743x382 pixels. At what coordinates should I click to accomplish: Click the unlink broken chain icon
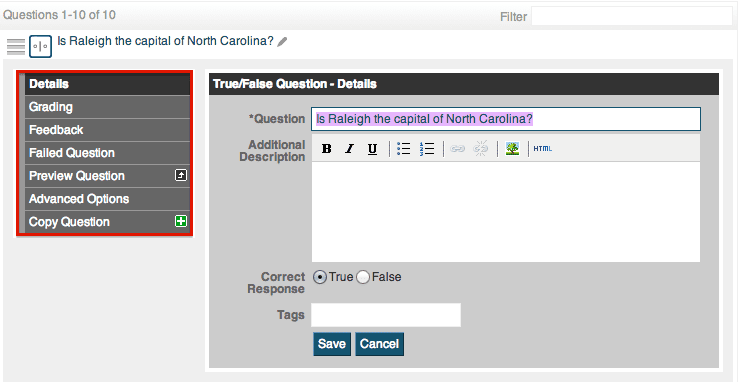(480, 149)
